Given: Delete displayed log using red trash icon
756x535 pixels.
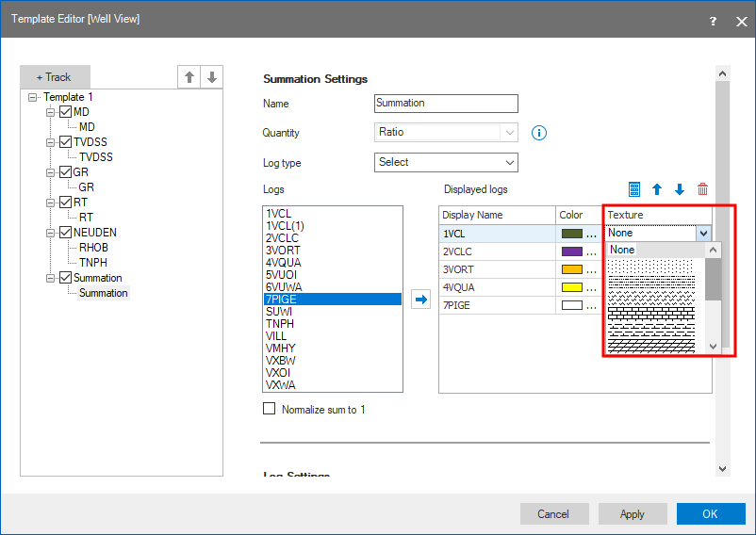Looking at the screenshot, I should coord(702,189).
